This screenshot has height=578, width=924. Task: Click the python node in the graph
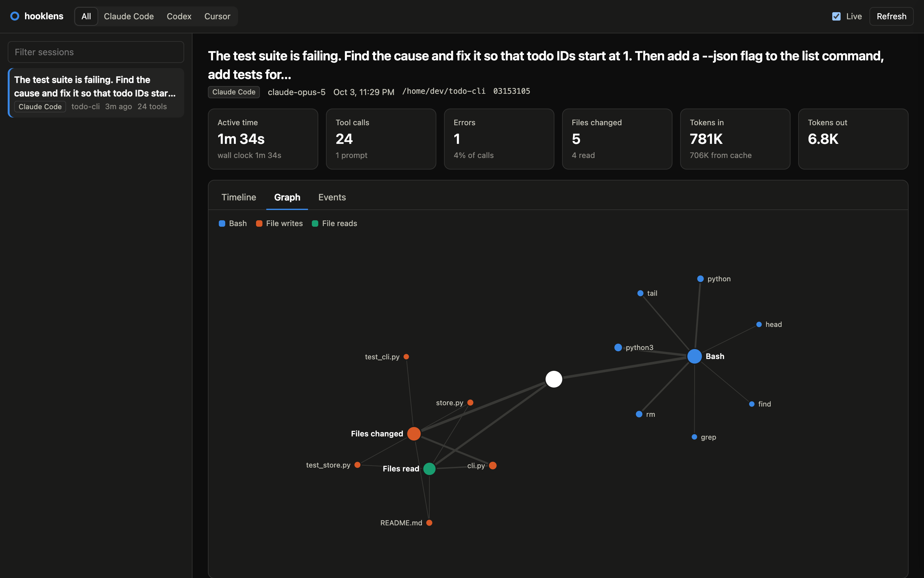pyautogui.click(x=700, y=279)
